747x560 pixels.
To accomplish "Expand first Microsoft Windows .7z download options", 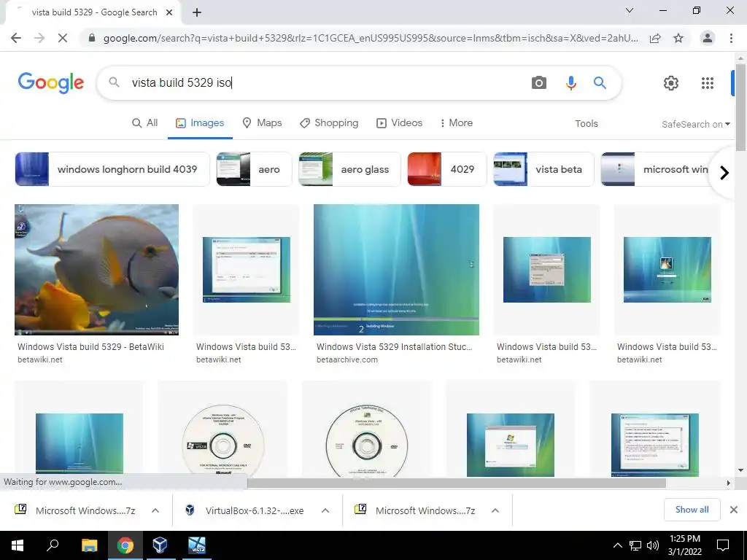I will 155,510.
